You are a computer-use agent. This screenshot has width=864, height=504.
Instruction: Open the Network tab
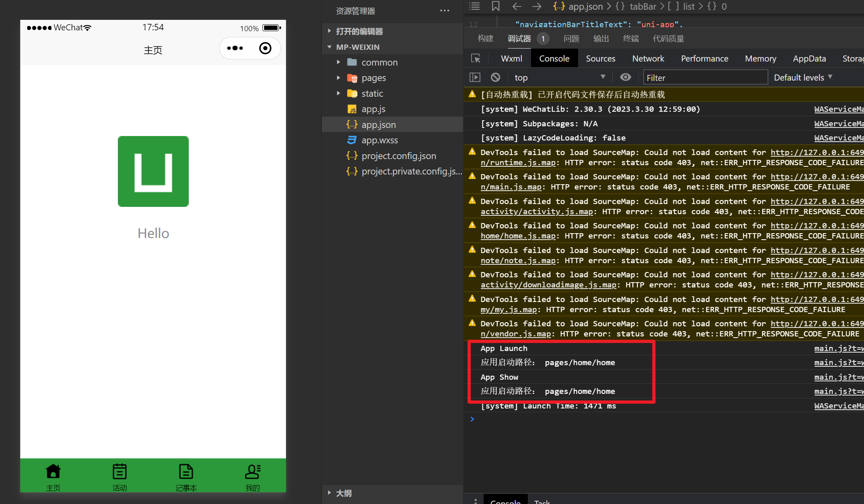[648, 59]
